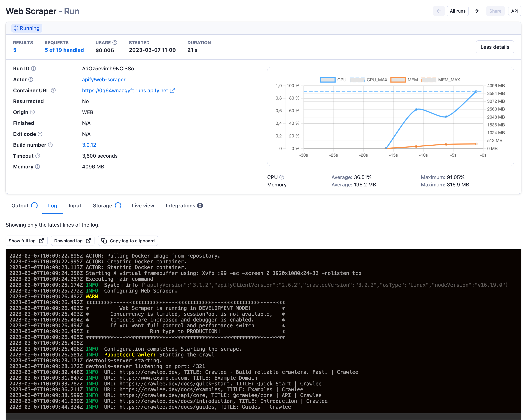Copy log to clipboard
This screenshot has width=526, height=420.
(x=128, y=241)
